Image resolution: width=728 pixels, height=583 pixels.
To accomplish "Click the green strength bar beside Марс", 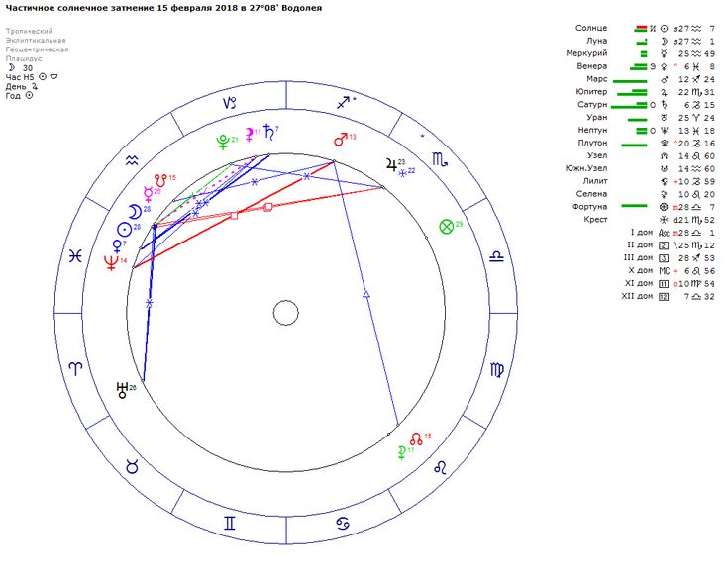I will point(630,79).
